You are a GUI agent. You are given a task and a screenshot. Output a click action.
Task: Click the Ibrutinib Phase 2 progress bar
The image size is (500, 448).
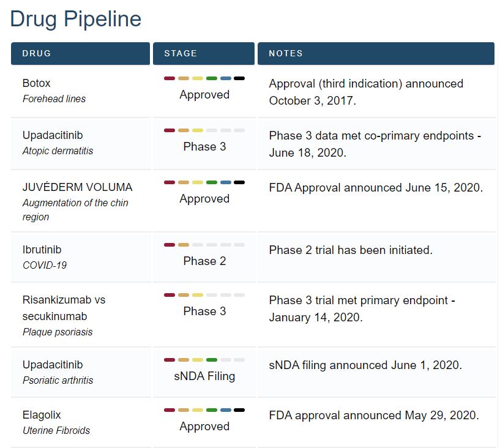pyautogui.click(x=204, y=245)
